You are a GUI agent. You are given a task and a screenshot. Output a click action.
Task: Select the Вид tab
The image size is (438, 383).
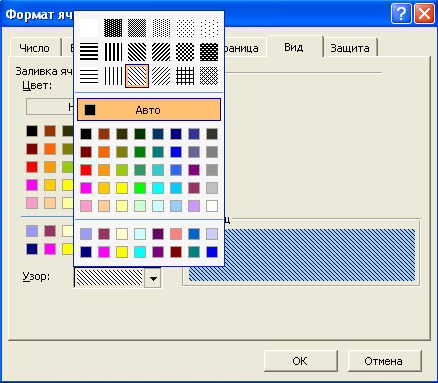(x=294, y=47)
